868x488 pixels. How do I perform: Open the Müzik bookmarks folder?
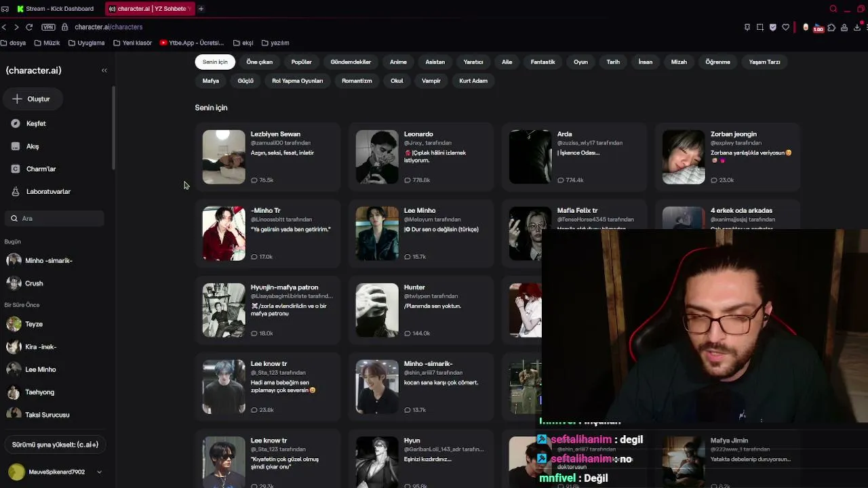[47, 43]
